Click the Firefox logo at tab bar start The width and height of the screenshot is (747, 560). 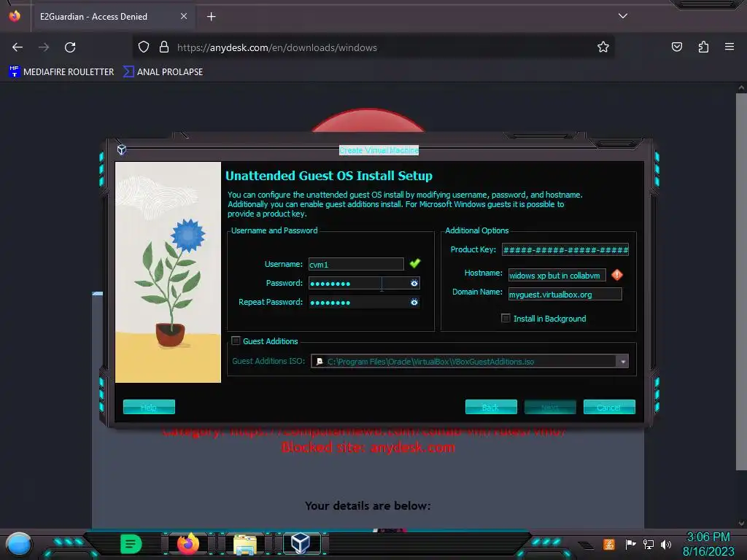[15, 16]
